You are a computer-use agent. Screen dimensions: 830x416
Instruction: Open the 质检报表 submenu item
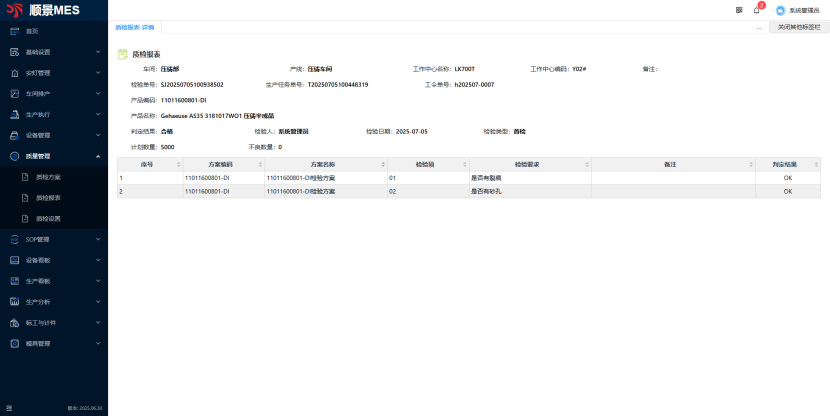pos(48,197)
